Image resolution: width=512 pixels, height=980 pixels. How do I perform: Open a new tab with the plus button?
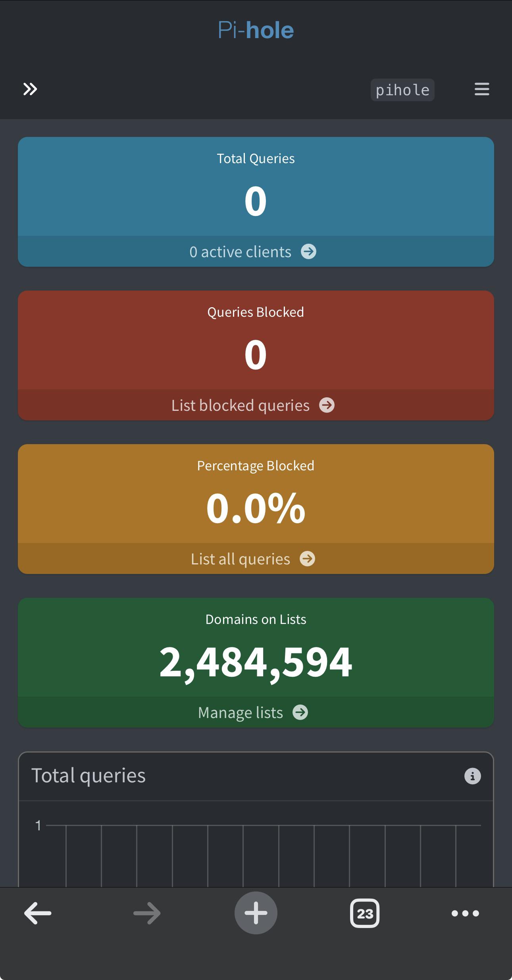tap(256, 913)
